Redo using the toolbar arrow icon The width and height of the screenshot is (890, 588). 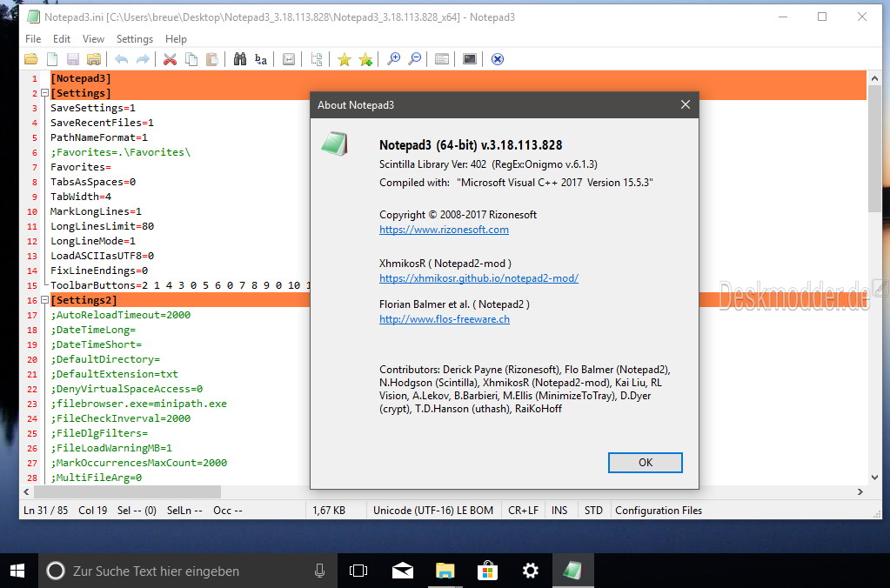[x=143, y=59]
